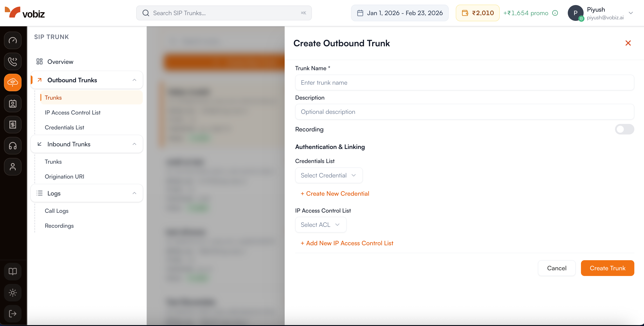This screenshot has width=644, height=326.
Task: Collapse the Outbound Trunks section
Action: pyautogui.click(x=134, y=80)
